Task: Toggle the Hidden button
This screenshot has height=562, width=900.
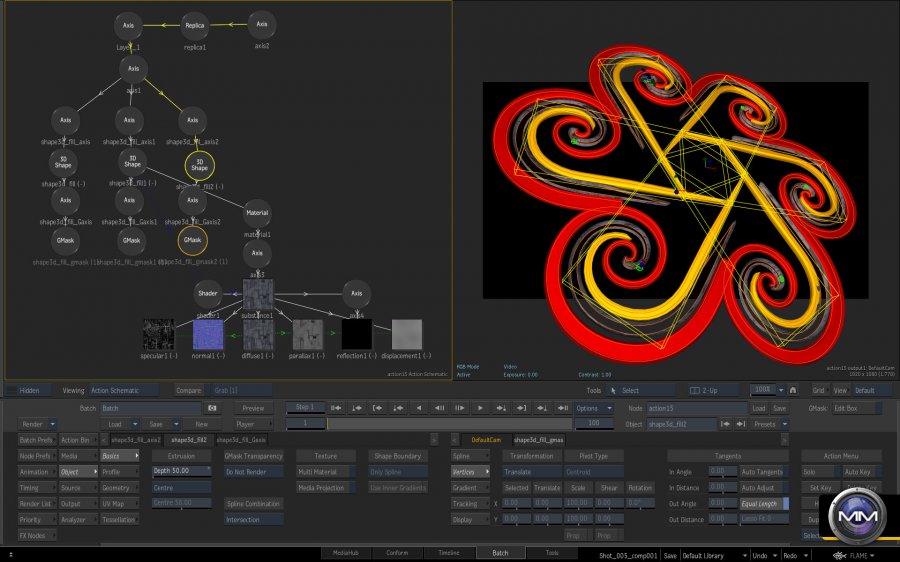Action: pyautogui.click(x=30, y=390)
